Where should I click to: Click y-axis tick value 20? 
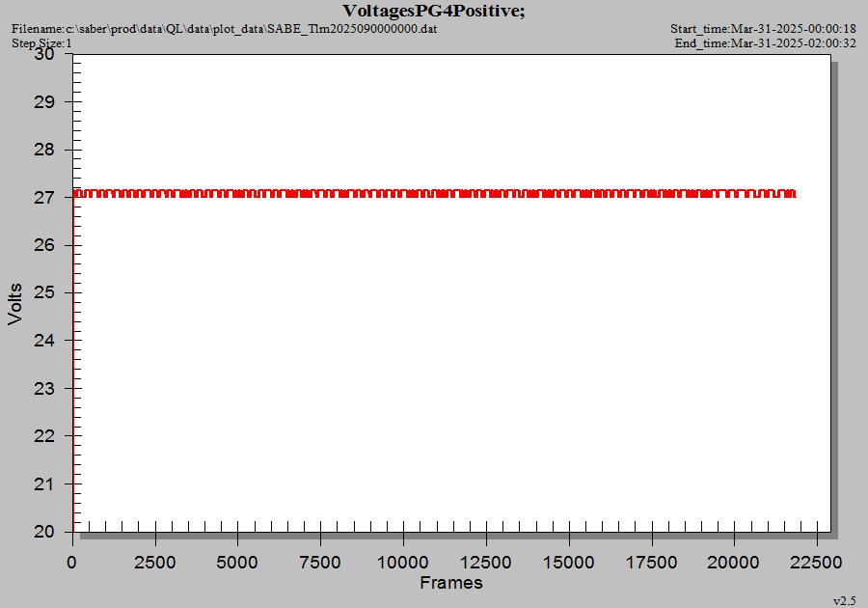[x=44, y=532]
